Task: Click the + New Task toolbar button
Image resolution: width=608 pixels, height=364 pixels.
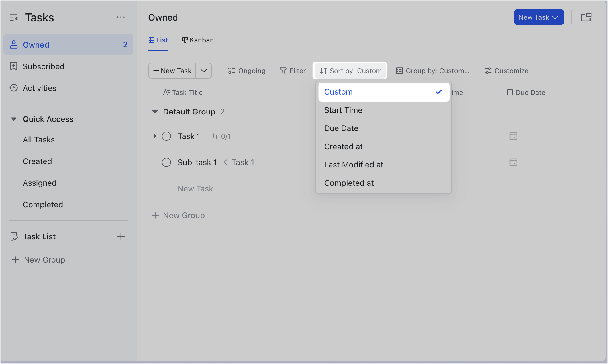Action: pos(172,71)
